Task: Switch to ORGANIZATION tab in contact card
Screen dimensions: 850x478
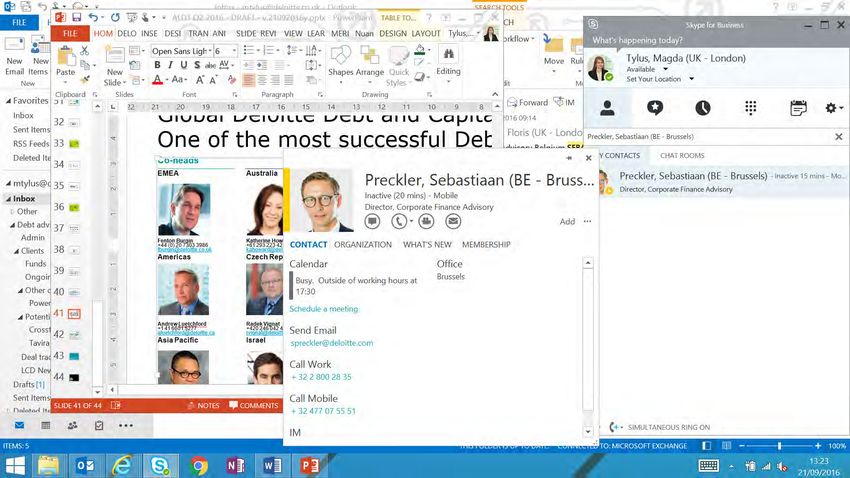Action: pos(363,244)
